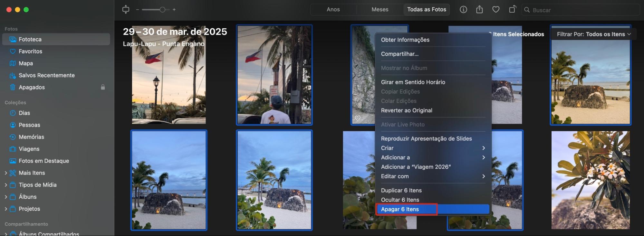Image resolution: width=644 pixels, height=236 pixels.
Task: Click the Mapa icon in sidebar
Action: pyautogui.click(x=13, y=63)
